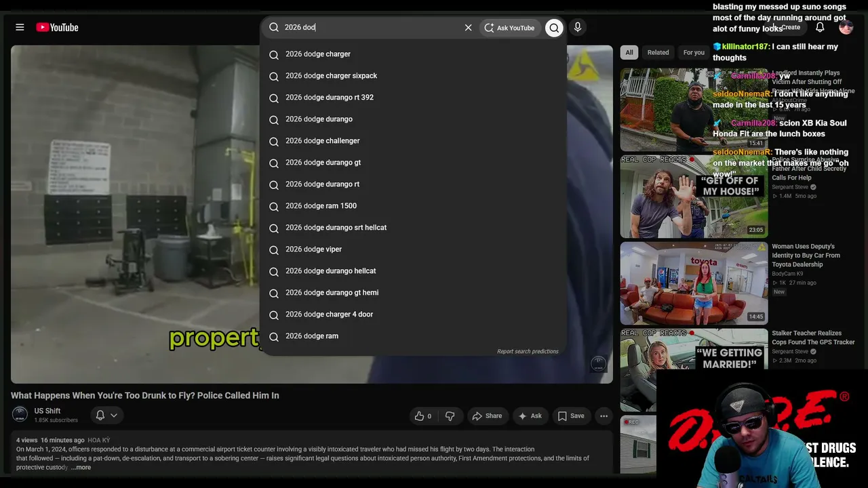Click into the search input field
Viewport: 868px width, 488px height.
click(x=372, y=28)
